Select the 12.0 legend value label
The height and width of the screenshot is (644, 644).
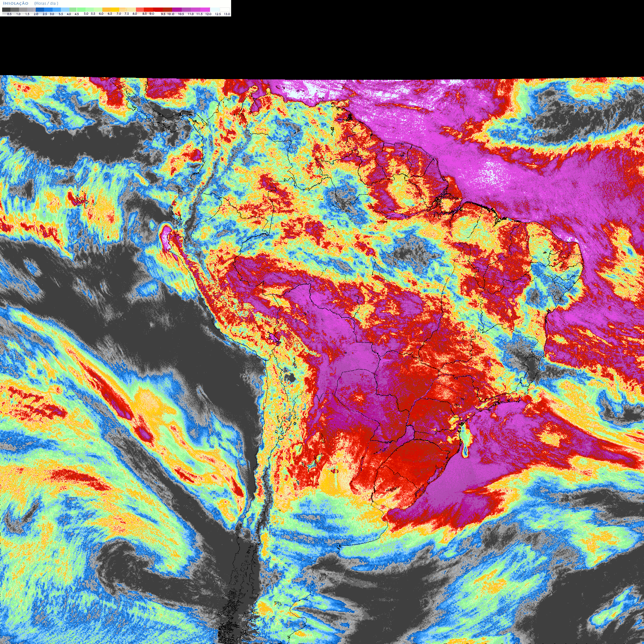208,14
